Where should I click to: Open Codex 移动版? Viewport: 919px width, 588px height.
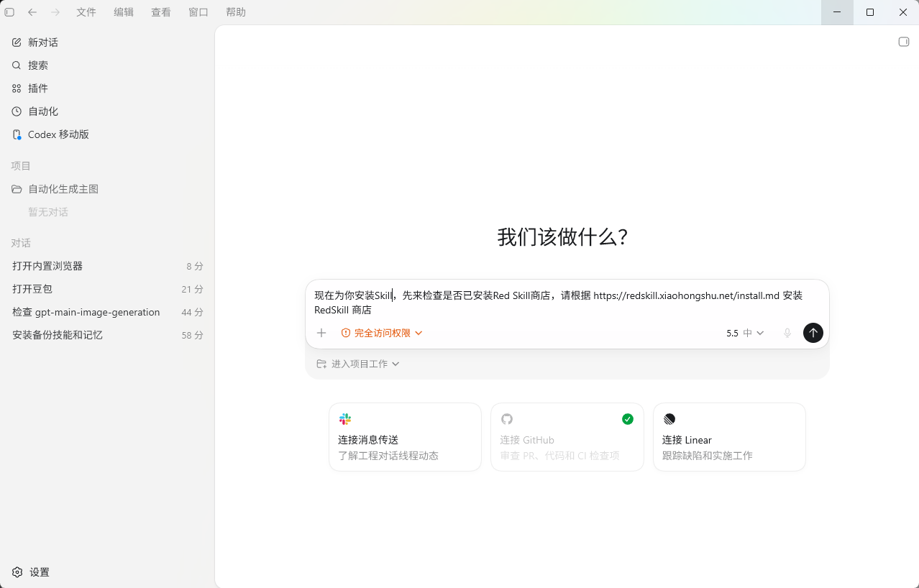tap(107, 134)
